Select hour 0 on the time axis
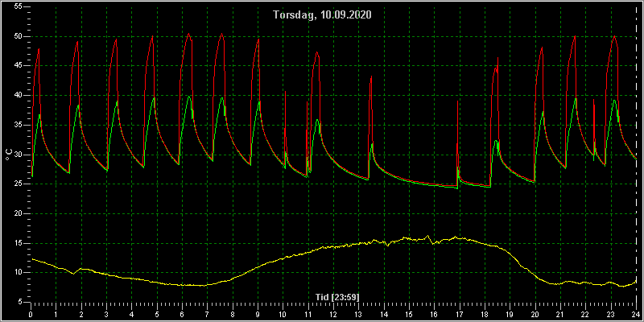644x322 pixels. click(x=31, y=315)
